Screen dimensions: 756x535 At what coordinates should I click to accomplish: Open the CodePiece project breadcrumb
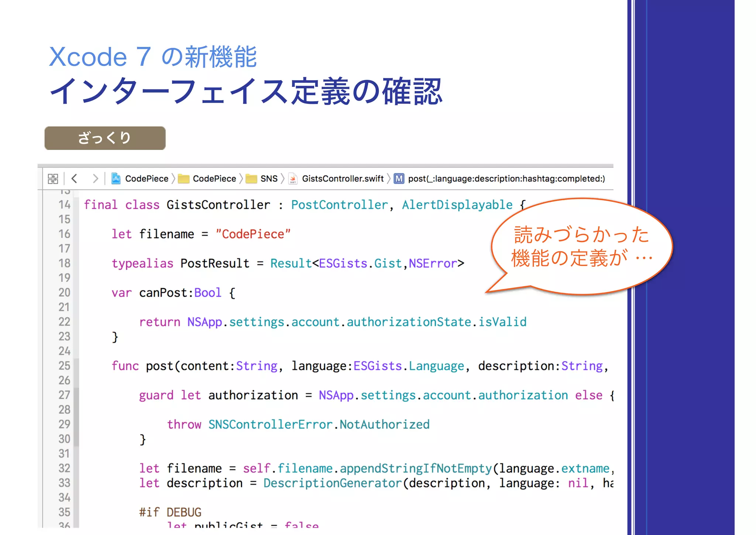point(147,179)
